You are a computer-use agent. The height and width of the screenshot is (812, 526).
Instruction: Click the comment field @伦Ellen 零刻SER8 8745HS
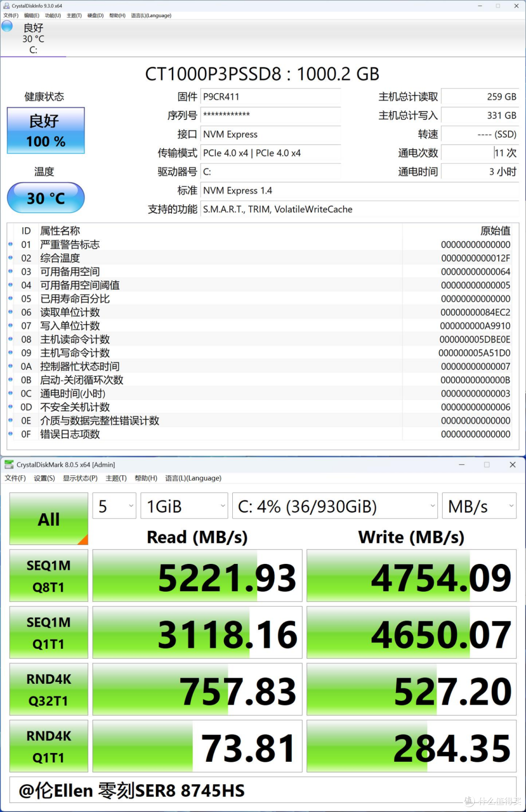pos(263,790)
